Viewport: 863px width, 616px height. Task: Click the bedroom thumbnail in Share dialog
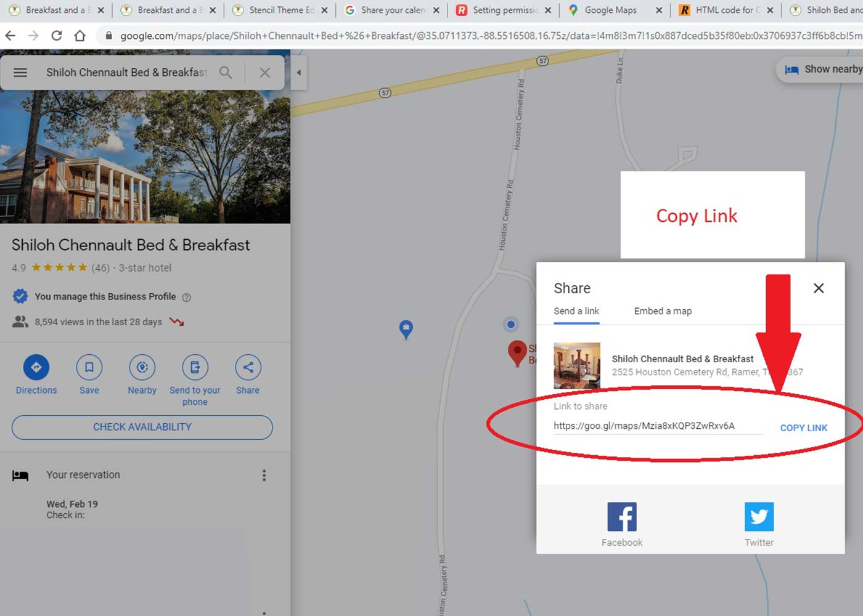coord(577,365)
